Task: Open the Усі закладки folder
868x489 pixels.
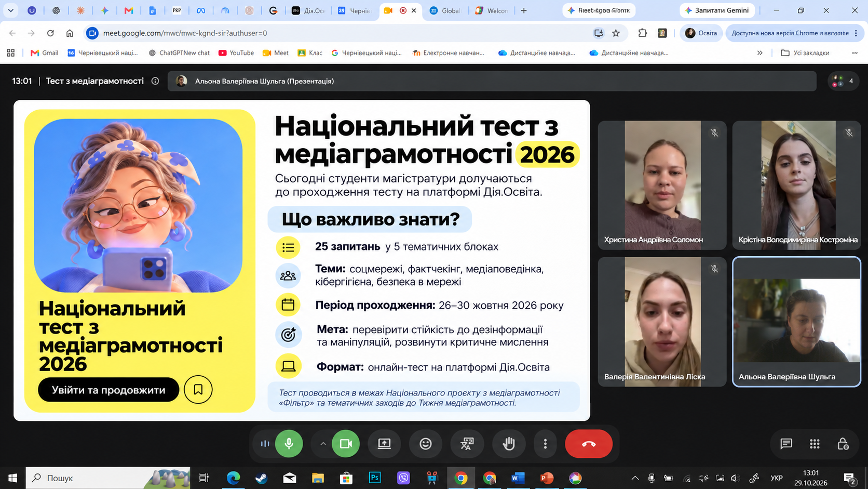Action: (x=805, y=53)
